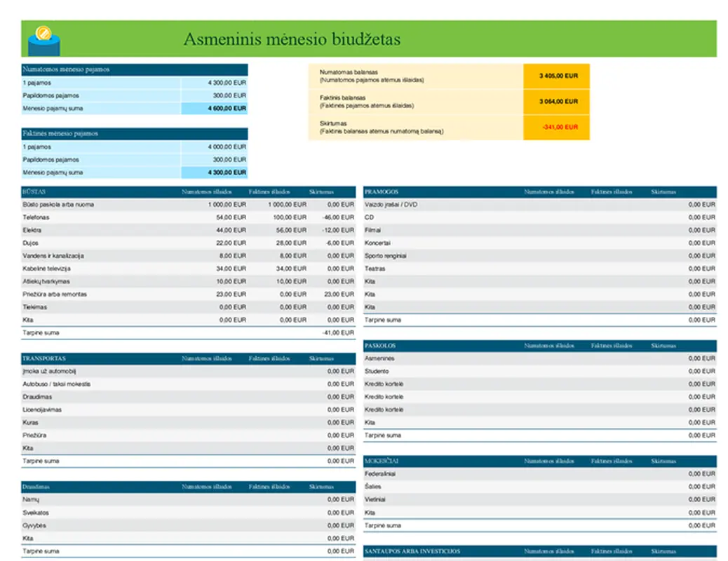The image size is (728, 561).
Task: Select the red -341,00 EUR Skirtumas value
Action: click(x=558, y=128)
